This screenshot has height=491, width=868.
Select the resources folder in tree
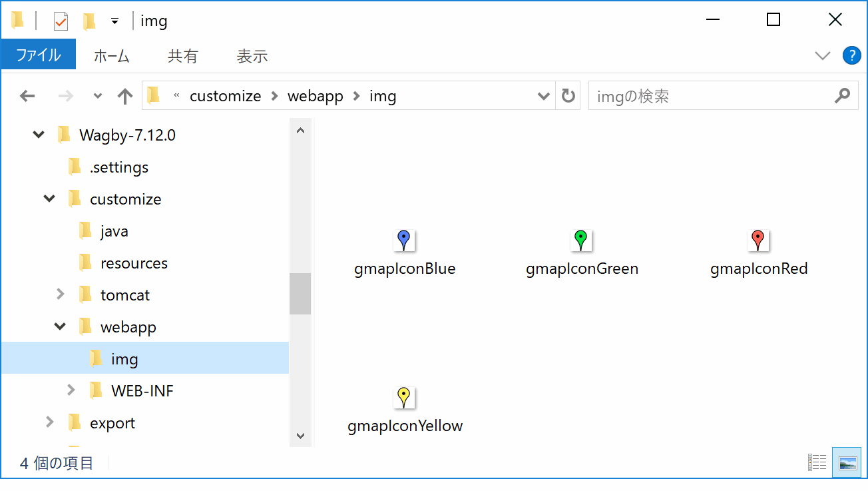134,263
